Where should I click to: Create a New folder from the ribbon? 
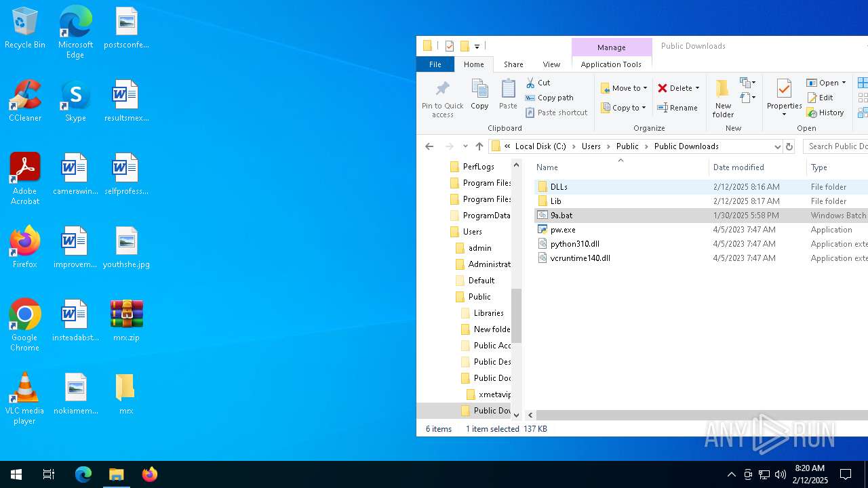(x=723, y=98)
